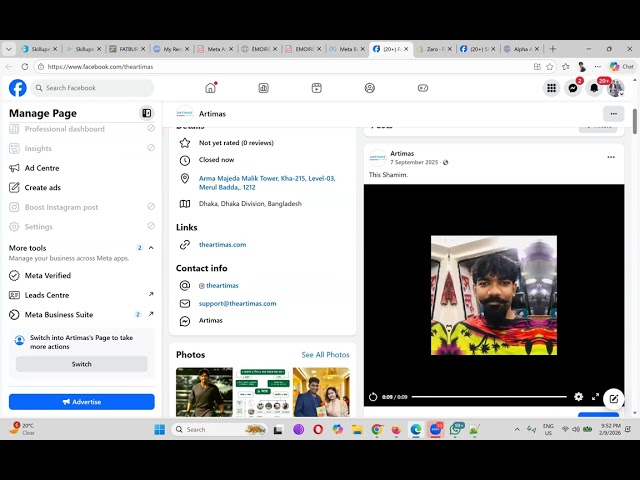Open the Windows Start button
Image resolution: width=640 pixels, height=480 pixels.
pyautogui.click(x=160, y=429)
